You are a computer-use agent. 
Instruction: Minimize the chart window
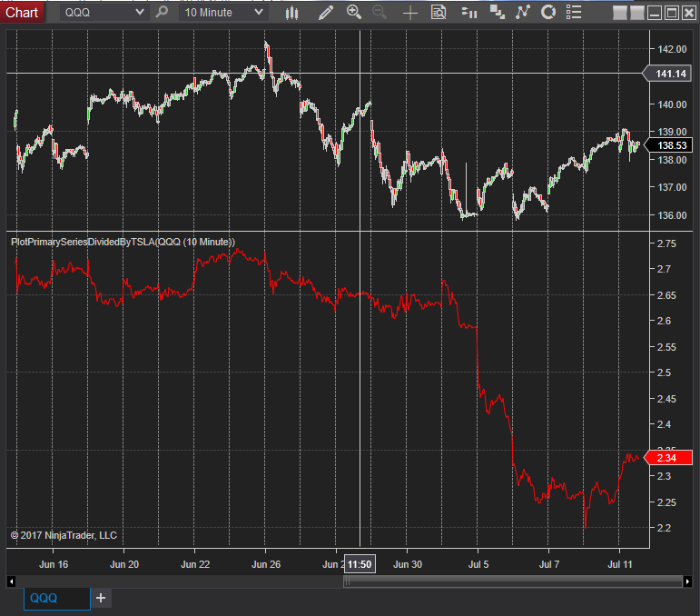(655, 13)
